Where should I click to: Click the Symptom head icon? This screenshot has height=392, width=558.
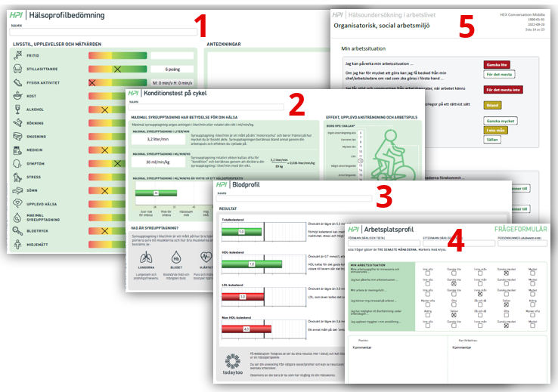pyautogui.click(x=18, y=163)
